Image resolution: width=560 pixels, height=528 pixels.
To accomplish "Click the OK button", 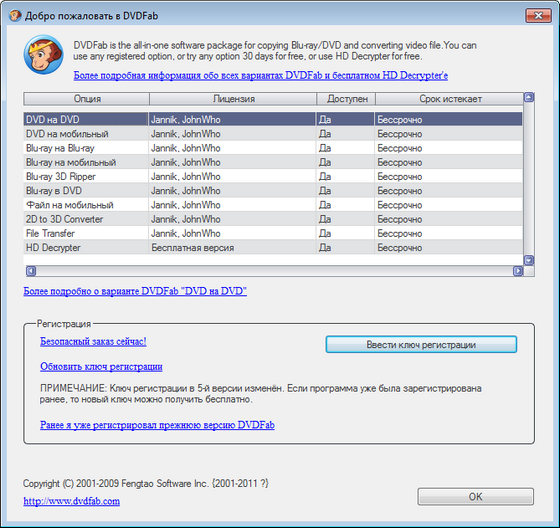I will pyautogui.click(x=475, y=497).
